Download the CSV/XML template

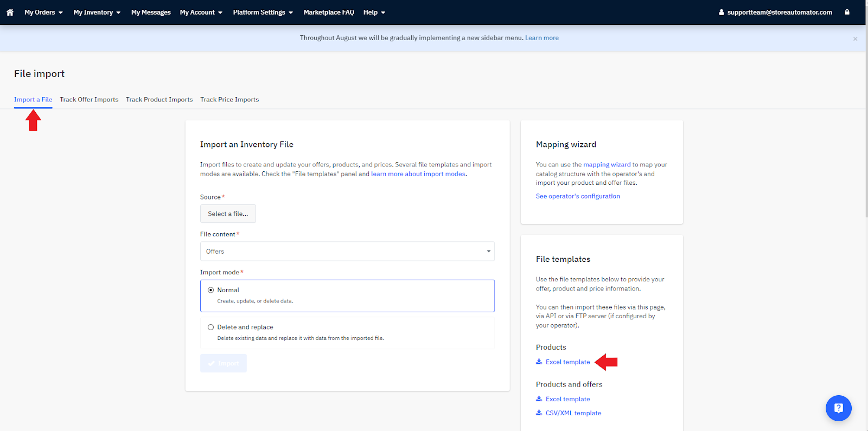[573, 413]
